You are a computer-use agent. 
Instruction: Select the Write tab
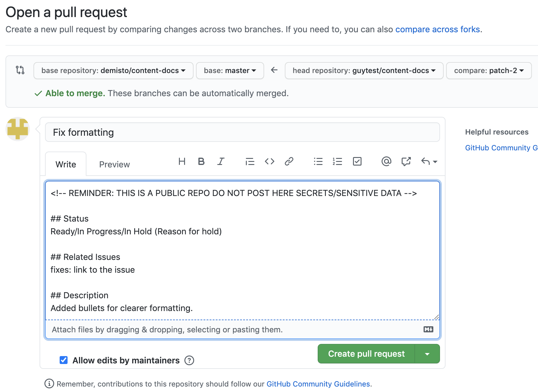click(x=66, y=164)
